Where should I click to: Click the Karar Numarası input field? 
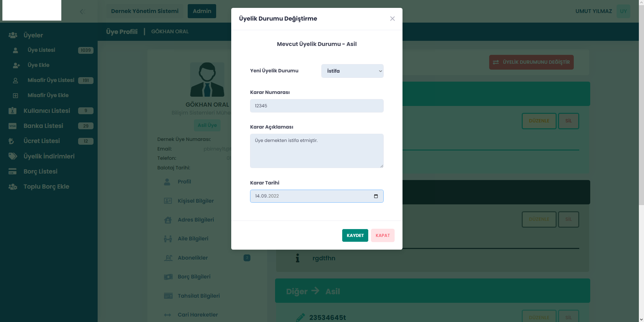coord(317,106)
